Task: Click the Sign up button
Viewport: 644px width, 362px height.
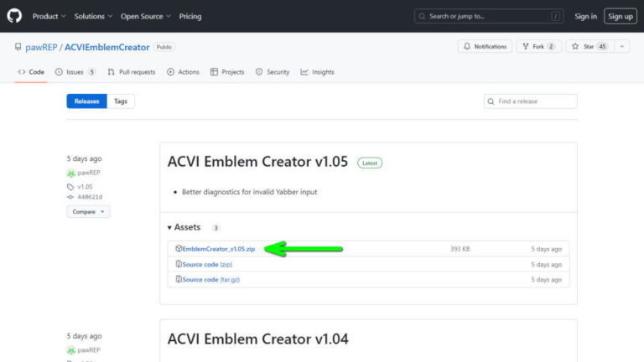Action: [621, 16]
